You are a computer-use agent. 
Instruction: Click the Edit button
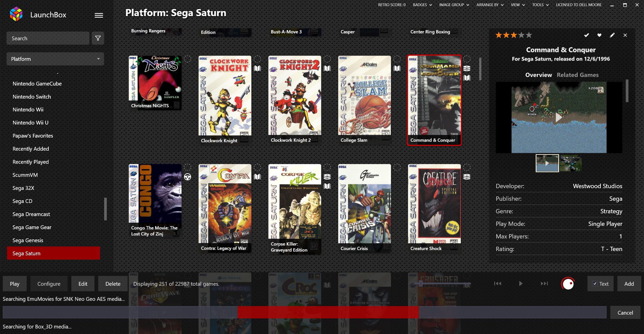(x=83, y=284)
